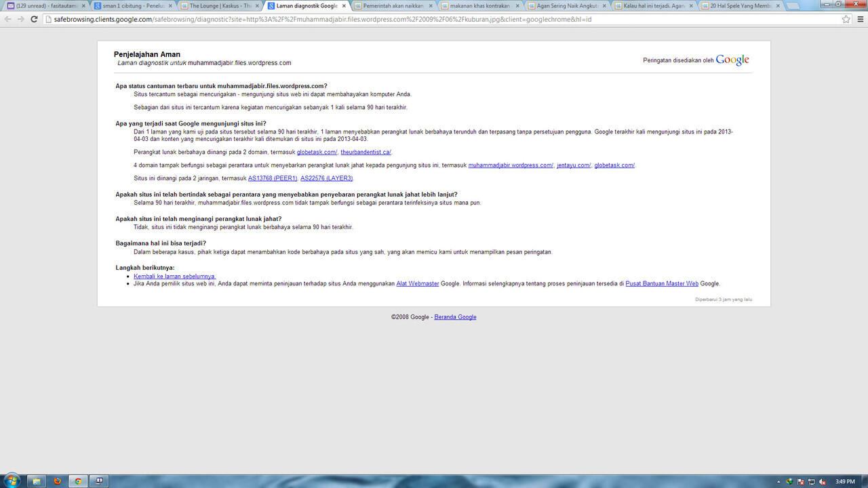
Task: Open the globetask.com/ link in malware hosting line
Action: click(317, 152)
